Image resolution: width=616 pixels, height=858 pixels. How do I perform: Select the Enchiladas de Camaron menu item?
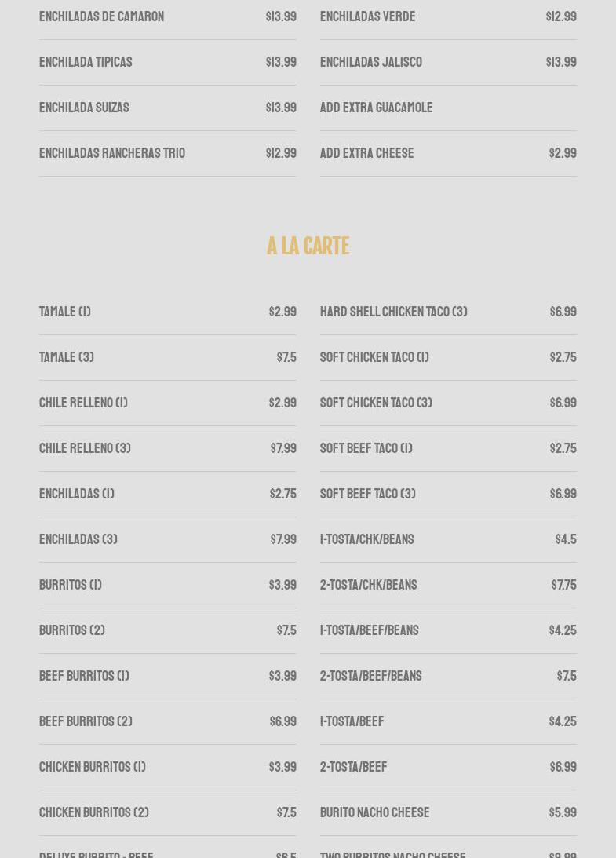click(x=101, y=16)
